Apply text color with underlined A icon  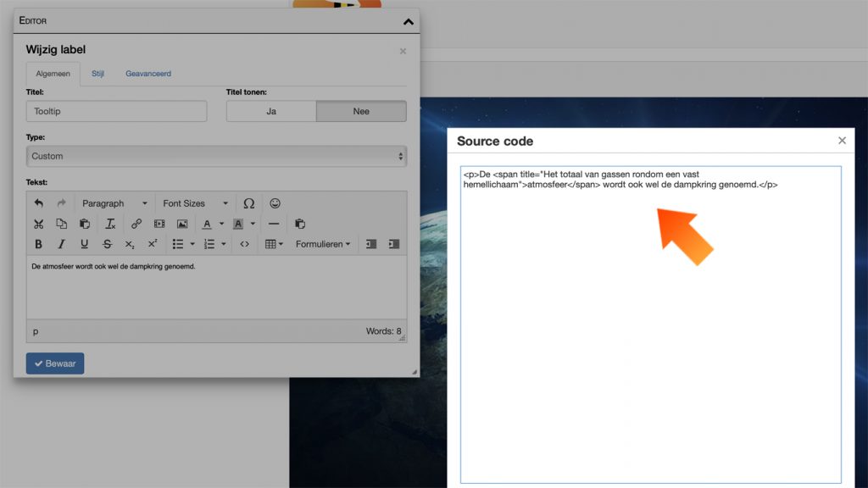coord(207,224)
